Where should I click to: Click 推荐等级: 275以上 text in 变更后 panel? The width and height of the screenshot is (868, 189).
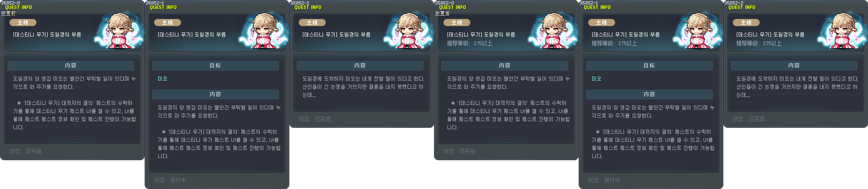pos(470,44)
